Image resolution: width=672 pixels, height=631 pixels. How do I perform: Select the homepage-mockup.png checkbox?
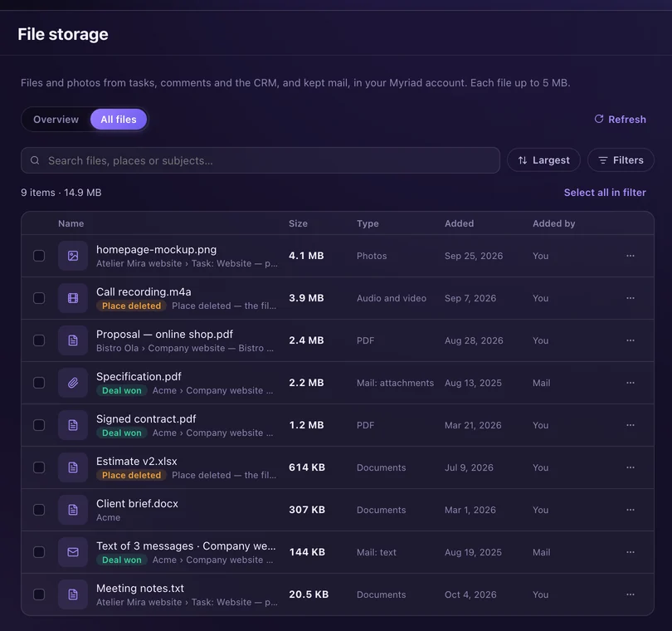click(x=39, y=256)
